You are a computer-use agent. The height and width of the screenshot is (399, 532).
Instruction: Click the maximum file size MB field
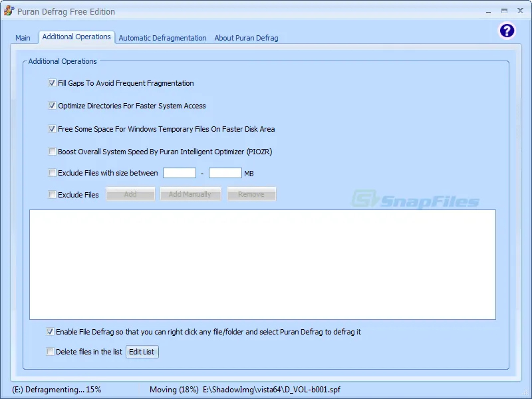[x=225, y=173]
